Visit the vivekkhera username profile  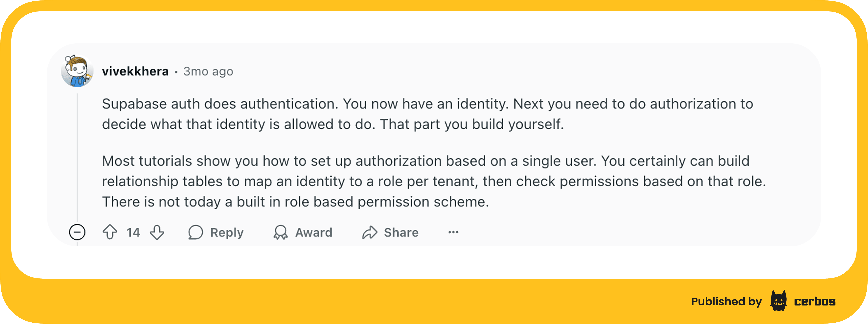coord(135,71)
